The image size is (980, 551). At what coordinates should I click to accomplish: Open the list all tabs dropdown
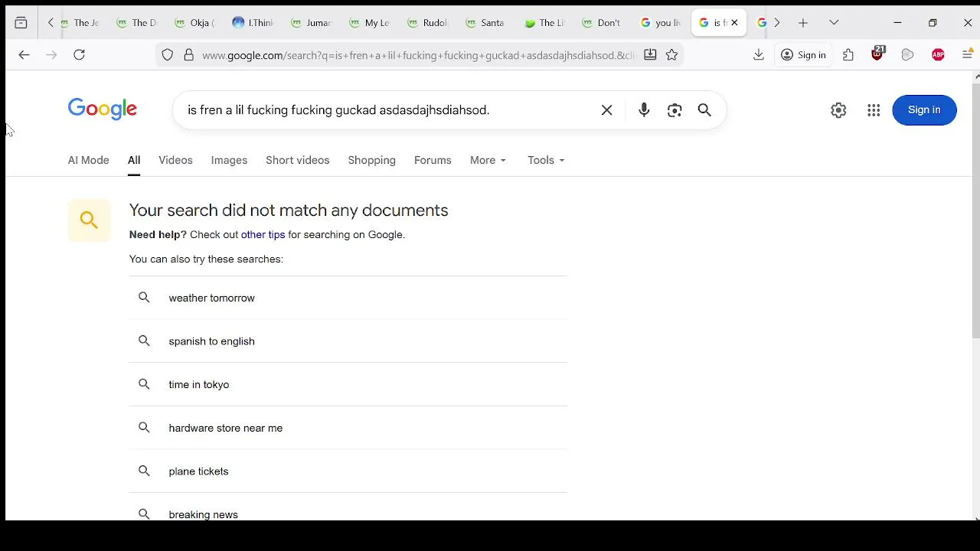tap(834, 23)
